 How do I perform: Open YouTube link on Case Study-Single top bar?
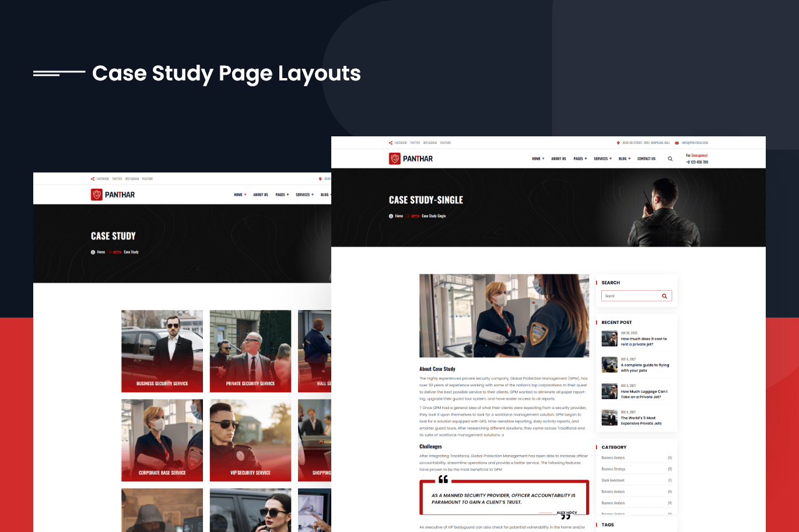coord(445,143)
